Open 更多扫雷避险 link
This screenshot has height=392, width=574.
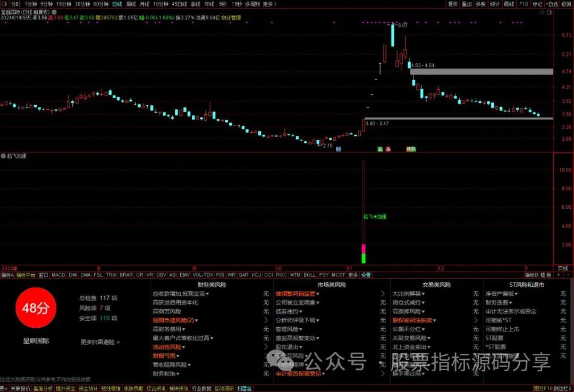pos(100,342)
